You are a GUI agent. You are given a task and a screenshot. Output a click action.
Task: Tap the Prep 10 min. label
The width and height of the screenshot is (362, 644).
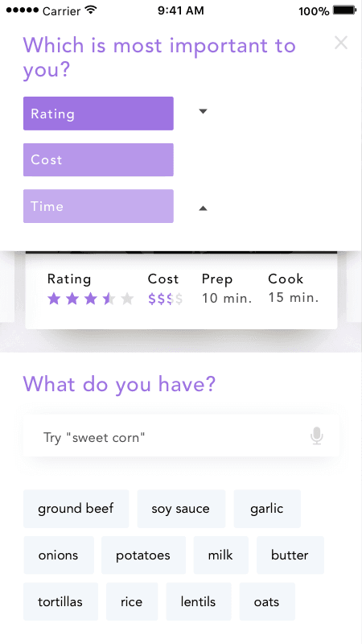click(x=227, y=288)
